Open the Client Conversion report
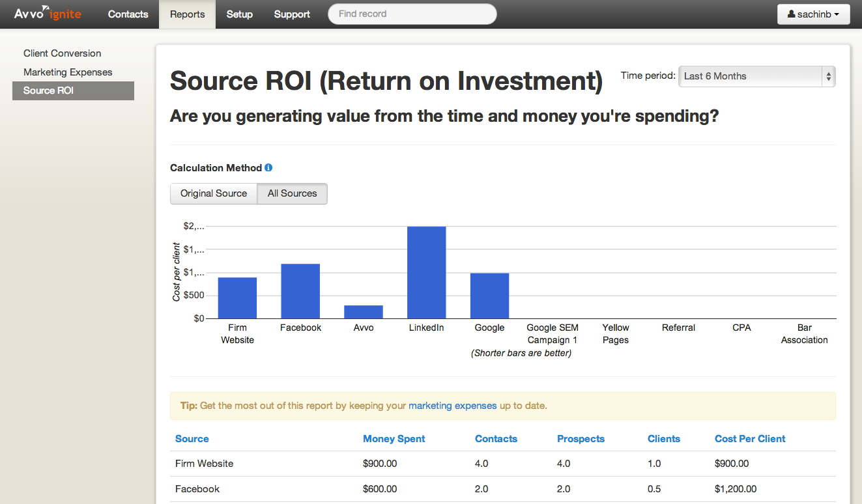The height and width of the screenshot is (504, 862). click(63, 53)
